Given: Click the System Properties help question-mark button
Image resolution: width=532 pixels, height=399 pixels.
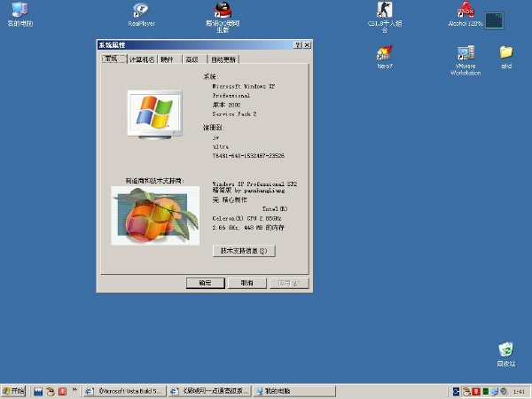Looking at the screenshot, I should tap(298, 45).
